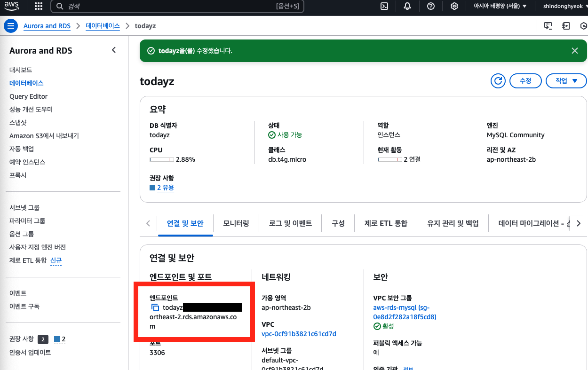Open 서브넷 그룹 in the sidebar
This screenshot has height=370, width=588.
(24, 207)
